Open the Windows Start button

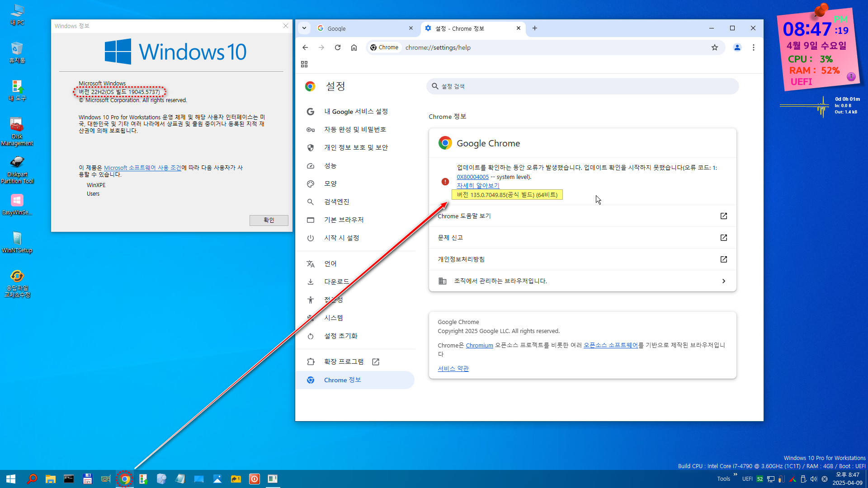point(11,479)
